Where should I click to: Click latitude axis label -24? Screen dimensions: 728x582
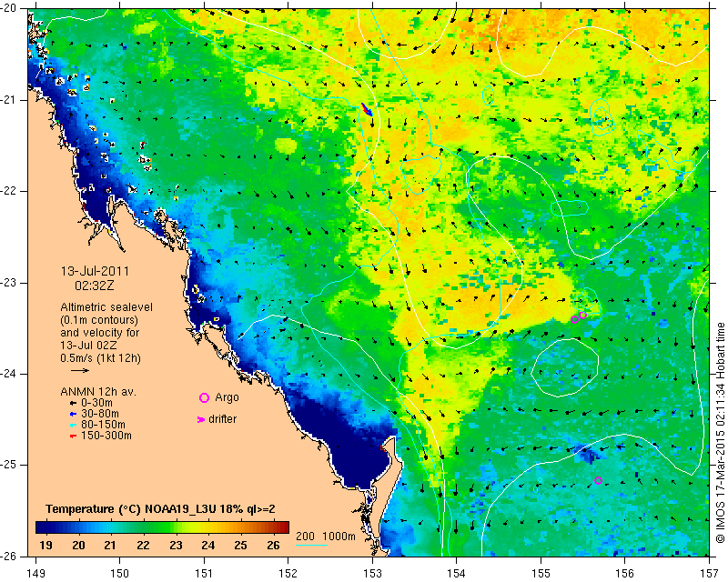pyautogui.click(x=8, y=374)
